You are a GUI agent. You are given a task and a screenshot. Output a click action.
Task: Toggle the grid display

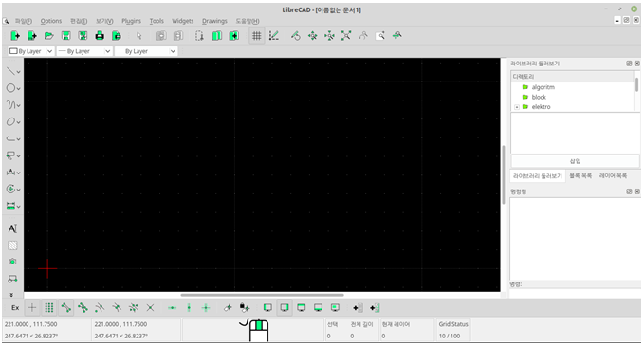pos(257,36)
